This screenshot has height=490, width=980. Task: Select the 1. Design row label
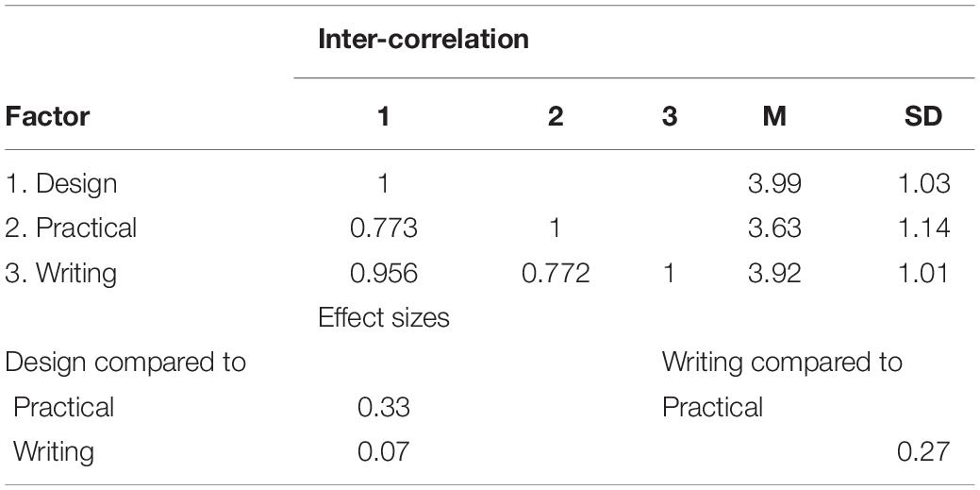(61, 184)
